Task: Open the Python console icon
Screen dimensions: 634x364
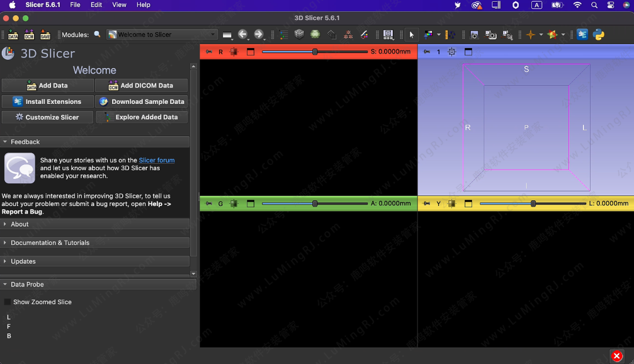Action: (599, 35)
